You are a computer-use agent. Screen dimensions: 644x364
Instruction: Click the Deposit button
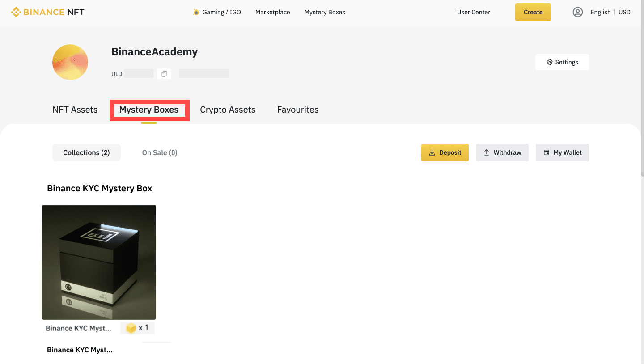coord(445,152)
